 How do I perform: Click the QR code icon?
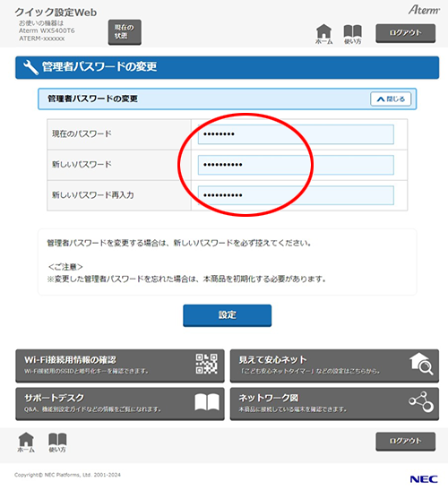click(207, 364)
